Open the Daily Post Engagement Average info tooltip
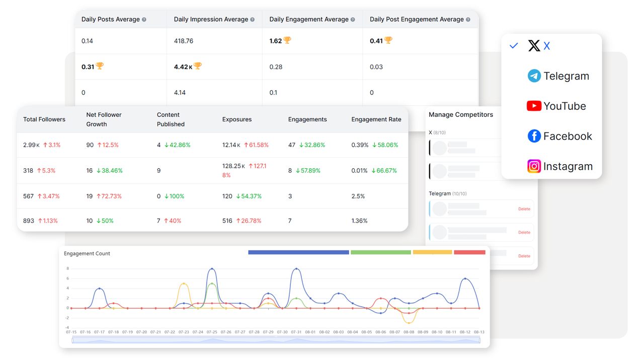 469,19
